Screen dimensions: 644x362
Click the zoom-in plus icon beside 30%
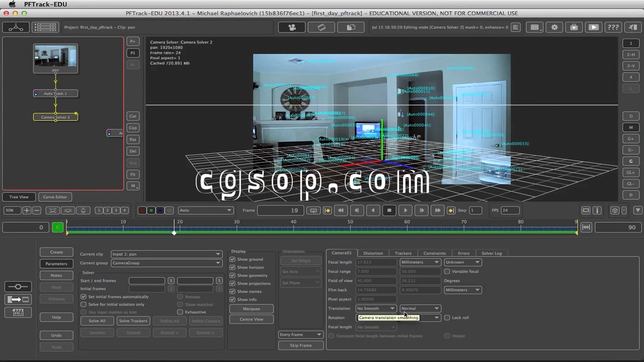pos(27,211)
